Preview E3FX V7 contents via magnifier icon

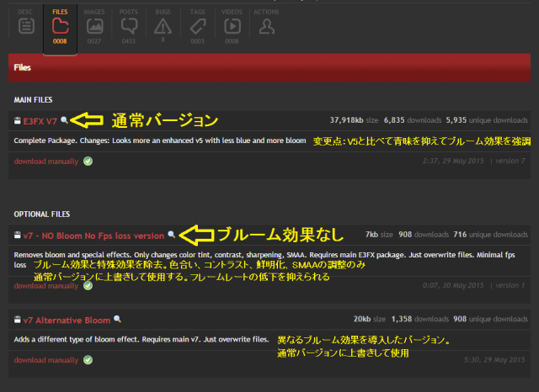[64, 120]
